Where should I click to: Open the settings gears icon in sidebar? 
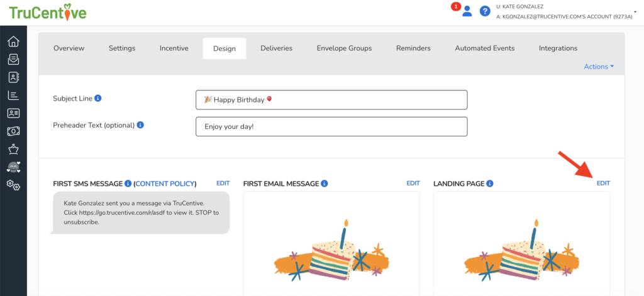coord(13,185)
